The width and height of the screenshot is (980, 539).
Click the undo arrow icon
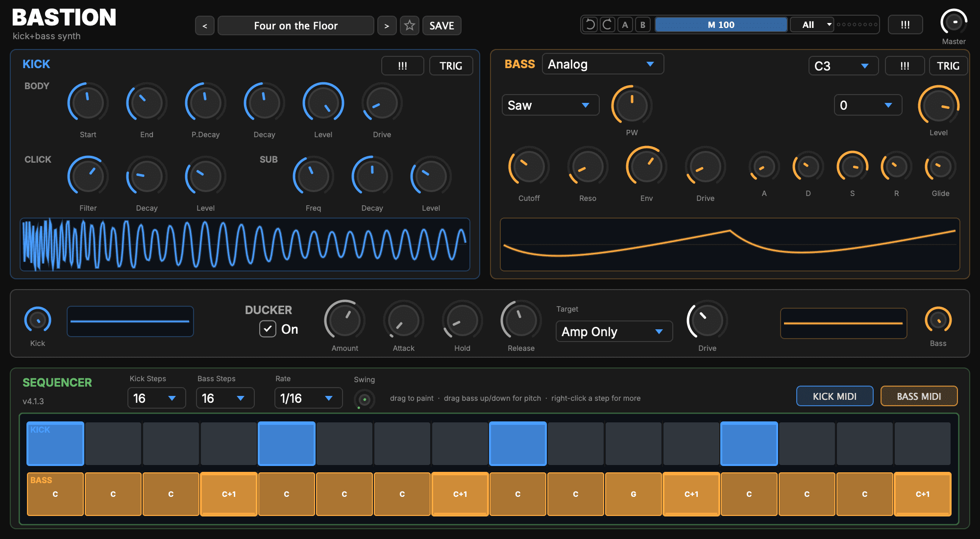590,24
